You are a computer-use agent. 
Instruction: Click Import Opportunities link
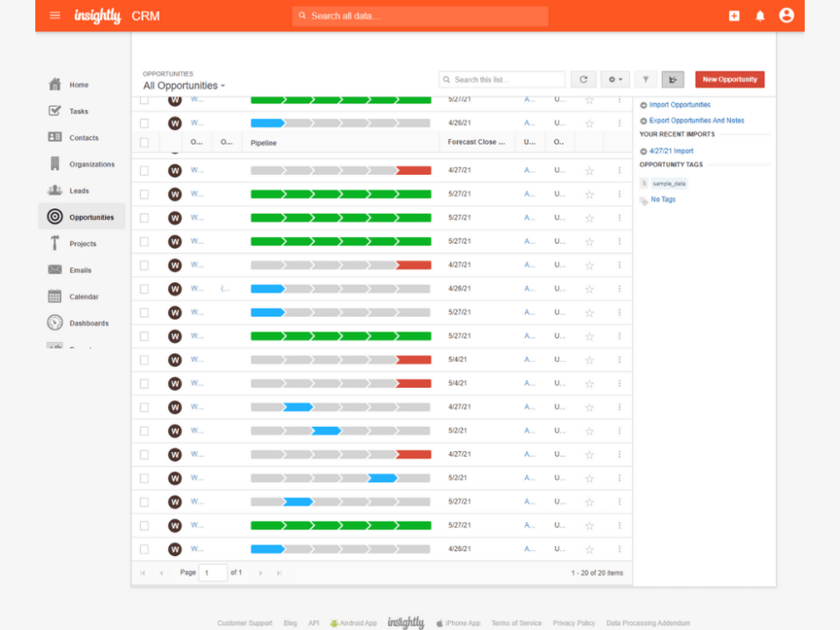click(x=680, y=105)
